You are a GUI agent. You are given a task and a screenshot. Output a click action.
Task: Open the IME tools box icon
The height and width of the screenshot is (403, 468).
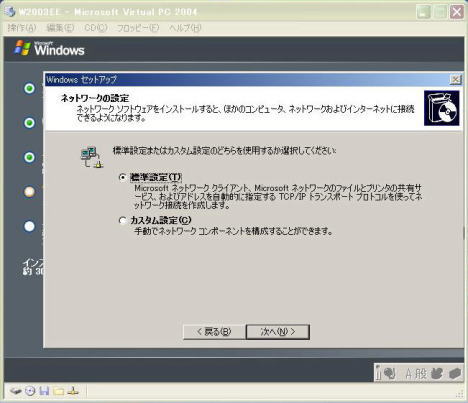click(x=455, y=373)
